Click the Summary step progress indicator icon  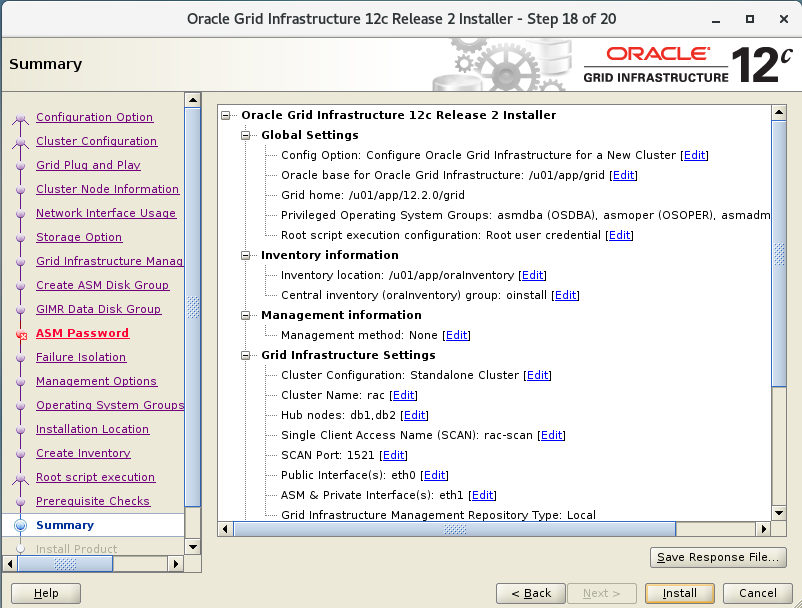20,525
